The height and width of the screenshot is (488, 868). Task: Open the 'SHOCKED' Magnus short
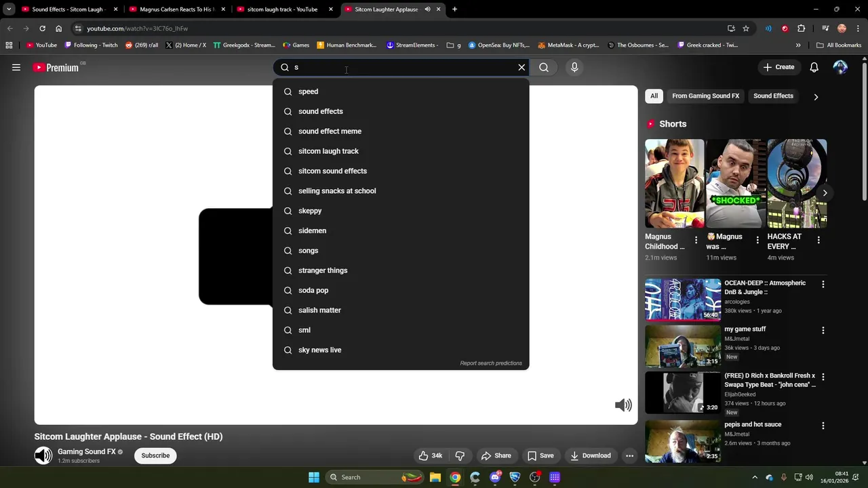point(736,184)
